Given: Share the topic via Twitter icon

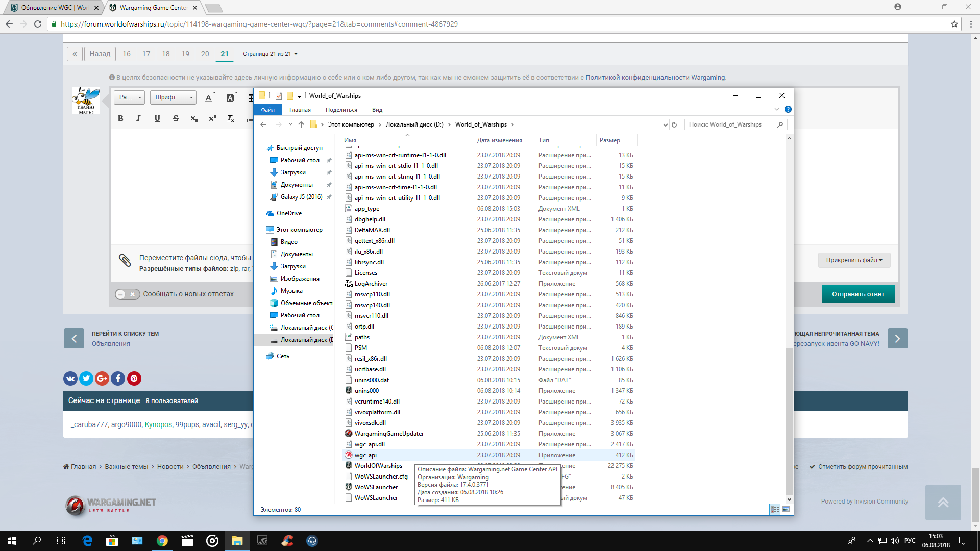Looking at the screenshot, I should click(x=86, y=378).
